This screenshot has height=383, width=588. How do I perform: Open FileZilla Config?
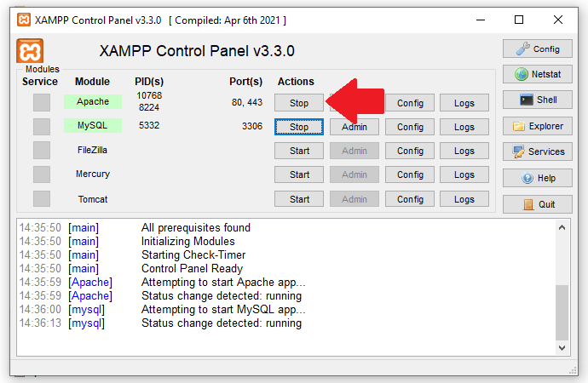[x=410, y=151]
